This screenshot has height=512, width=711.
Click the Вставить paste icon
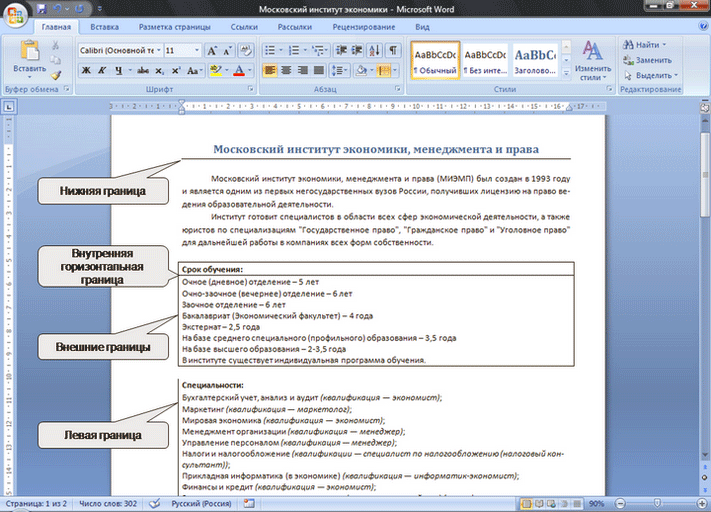[29, 50]
